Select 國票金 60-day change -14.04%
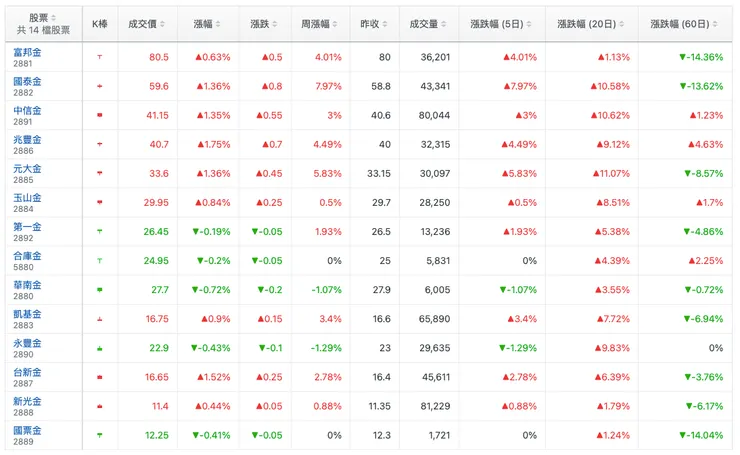The image size is (740, 455). point(701,435)
